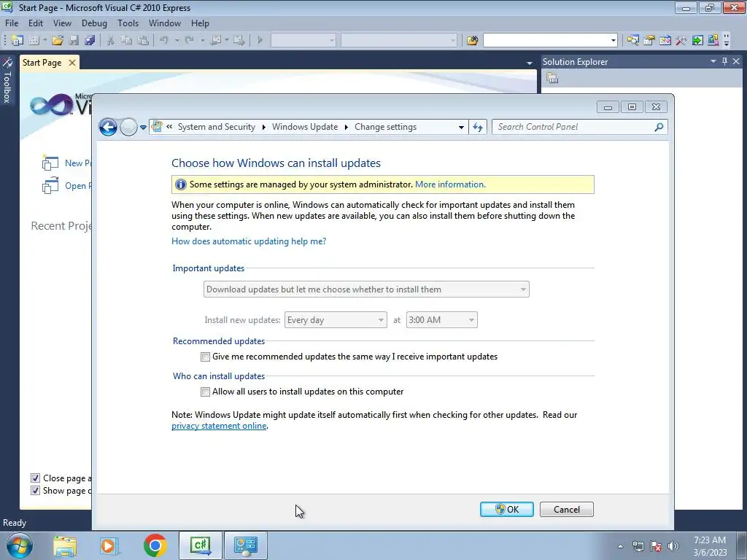Toggle the Solution Explorer auto-hide pin
Screen dimensions: 747x560
(x=724, y=61)
